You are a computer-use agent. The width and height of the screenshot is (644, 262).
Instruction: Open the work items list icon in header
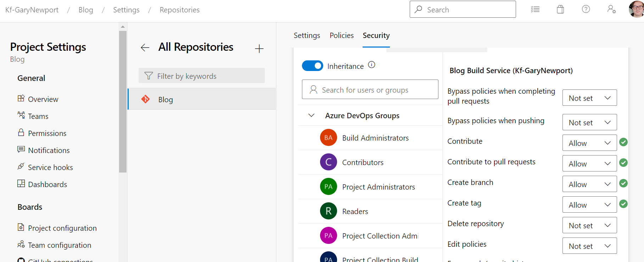coord(535,10)
